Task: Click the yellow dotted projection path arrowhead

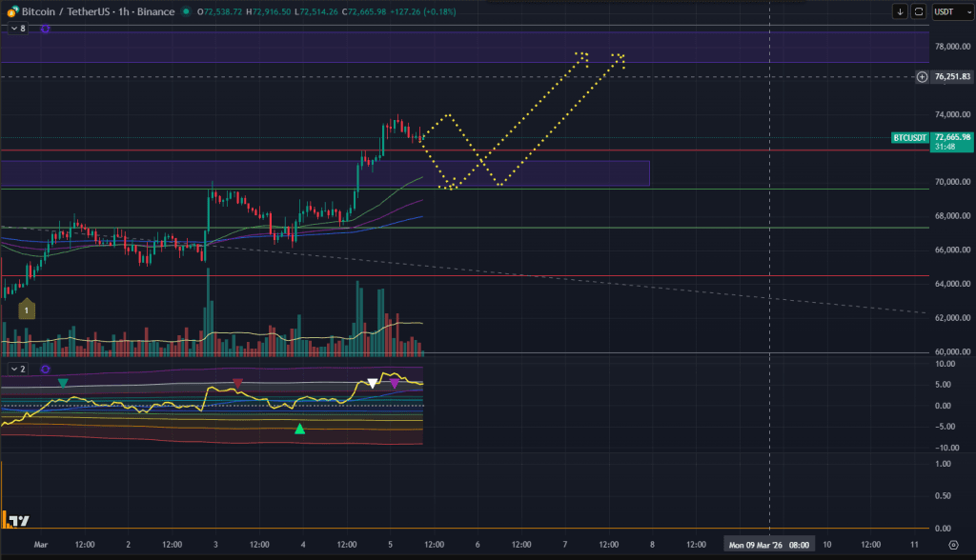Action: click(581, 55)
